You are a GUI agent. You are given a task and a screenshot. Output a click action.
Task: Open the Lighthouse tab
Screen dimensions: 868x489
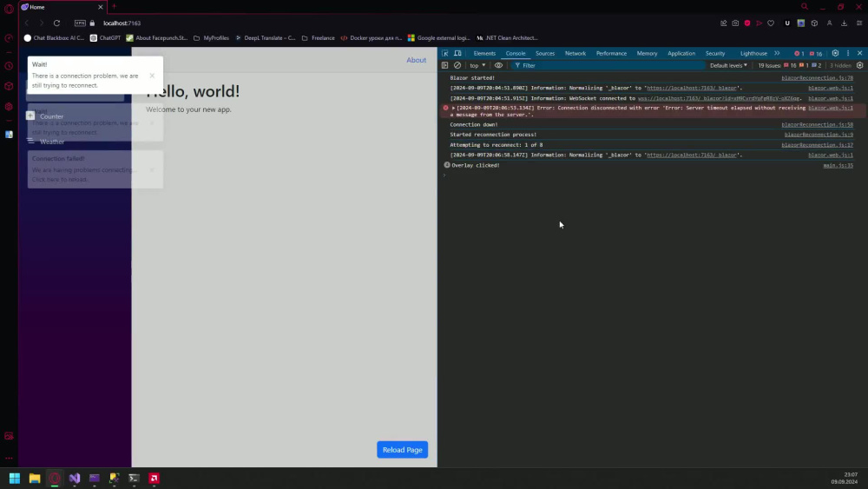[753, 53]
